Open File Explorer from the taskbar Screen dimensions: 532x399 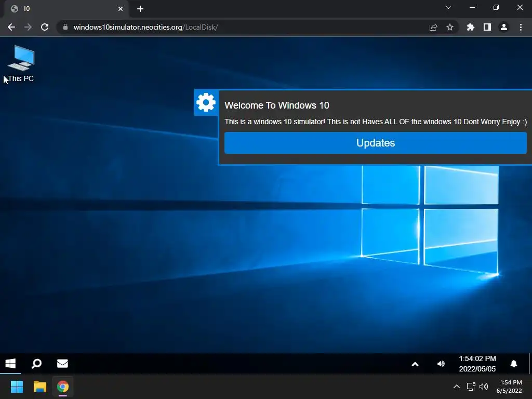(x=39, y=387)
